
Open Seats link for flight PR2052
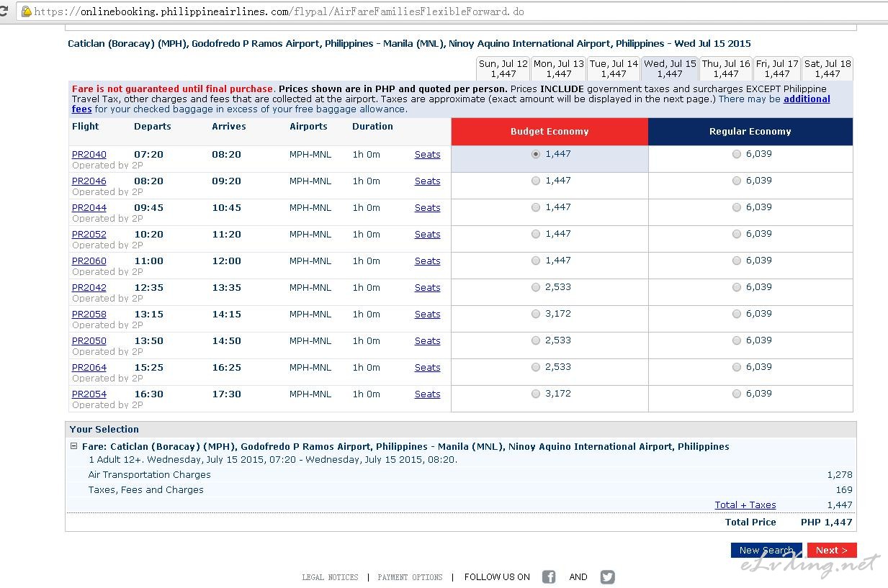click(x=427, y=235)
